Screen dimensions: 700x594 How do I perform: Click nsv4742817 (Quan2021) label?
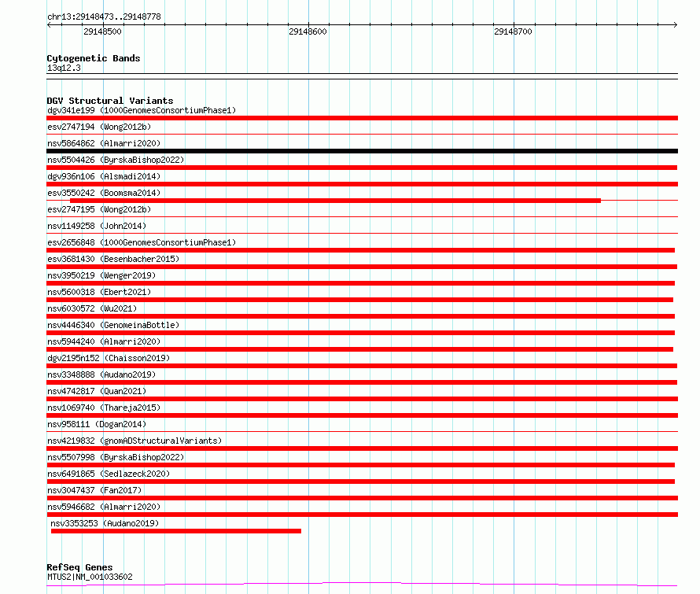point(97,391)
